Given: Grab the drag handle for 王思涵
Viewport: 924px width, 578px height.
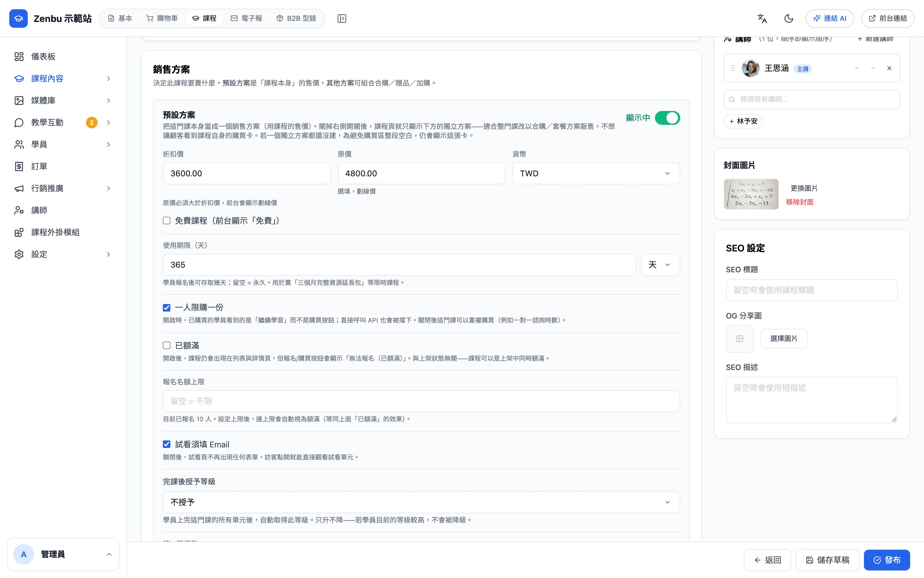Looking at the screenshot, I should (733, 68).
